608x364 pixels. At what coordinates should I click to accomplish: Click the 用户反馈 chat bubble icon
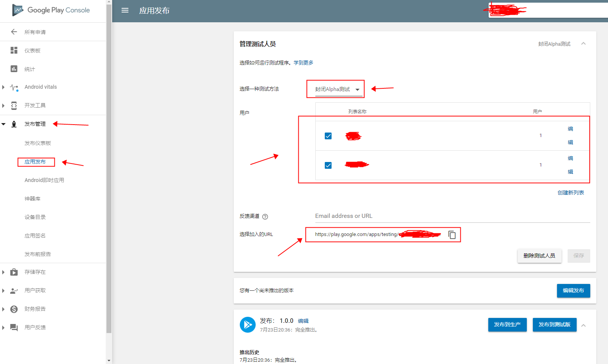click(14, 327)
